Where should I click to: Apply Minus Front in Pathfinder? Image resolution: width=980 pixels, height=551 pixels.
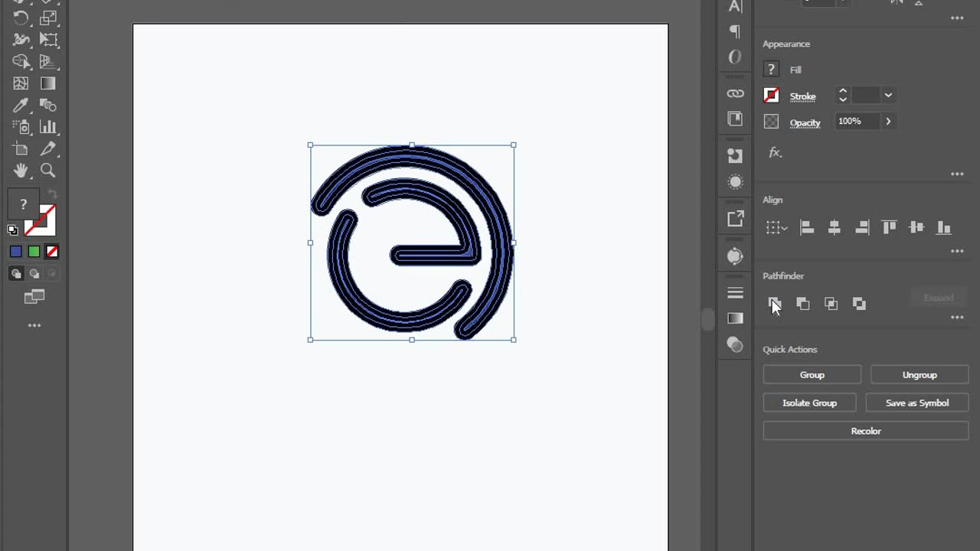tap(802, 304)
